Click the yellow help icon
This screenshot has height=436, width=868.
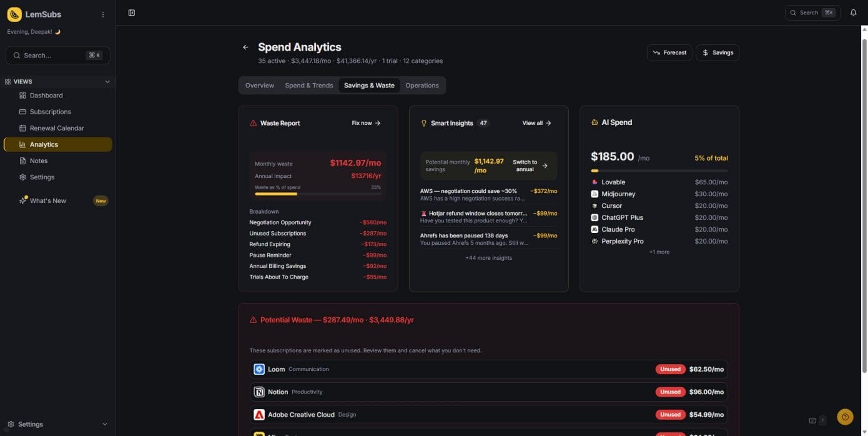click(845, 417)
